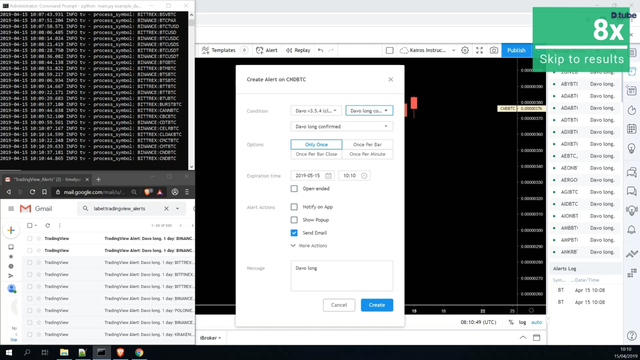The width and height of the screenshot is (640, 360).
Task: Undo the last chart action
Action: pos(320,50)
